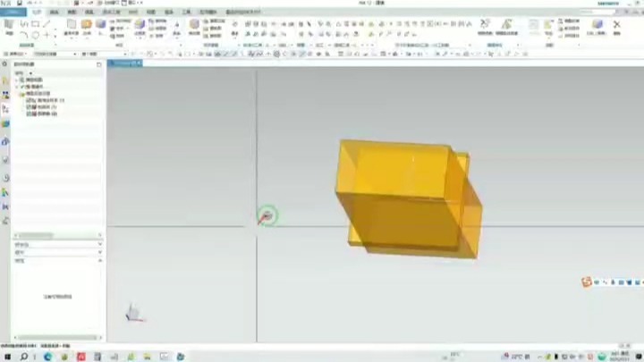Click the save icon in quick access toolbar
The image size is (644, 362).
pyautogui.click(x=19, y=3)
